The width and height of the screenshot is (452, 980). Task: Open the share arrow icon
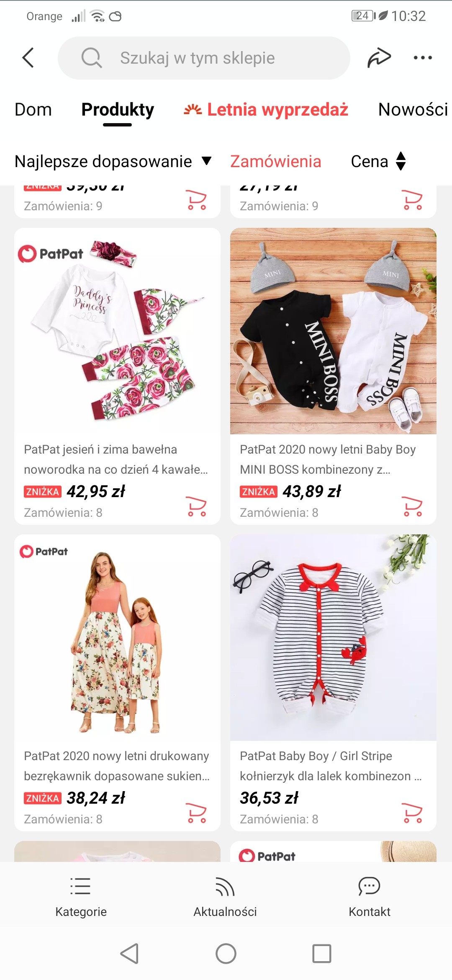coord(379,58)
